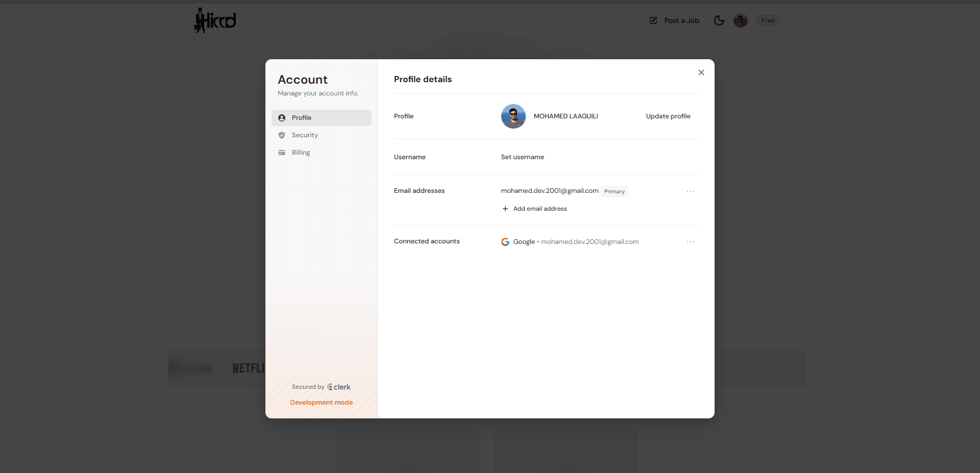This screenshot has width=980, height=473.
Task: Open options menu for primary email
Action: (691, 191)
